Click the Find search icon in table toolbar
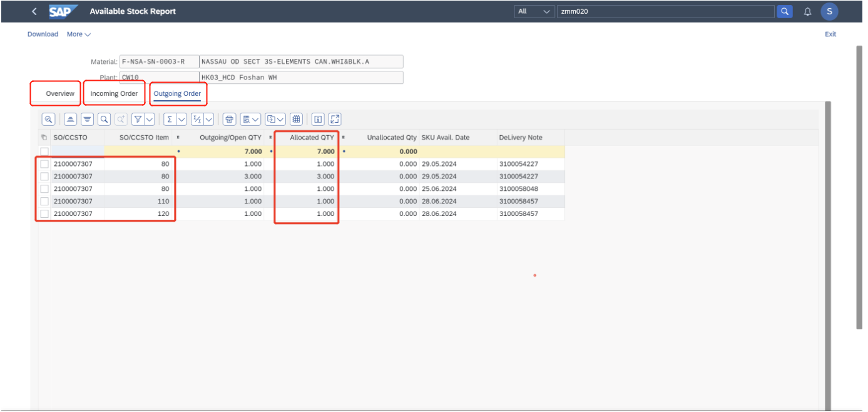This screenshot has height=412, width=868. pyautogui.click(x=104, y=119)
